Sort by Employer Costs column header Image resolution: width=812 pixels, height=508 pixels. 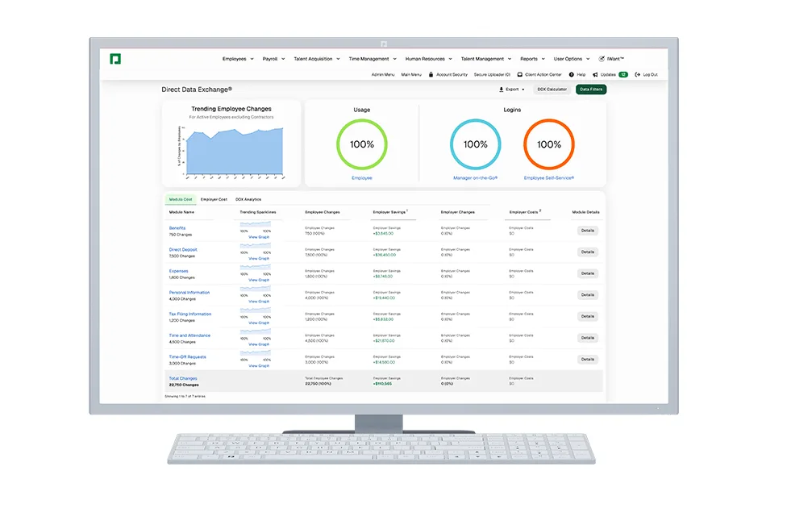(x=525, y=212)
